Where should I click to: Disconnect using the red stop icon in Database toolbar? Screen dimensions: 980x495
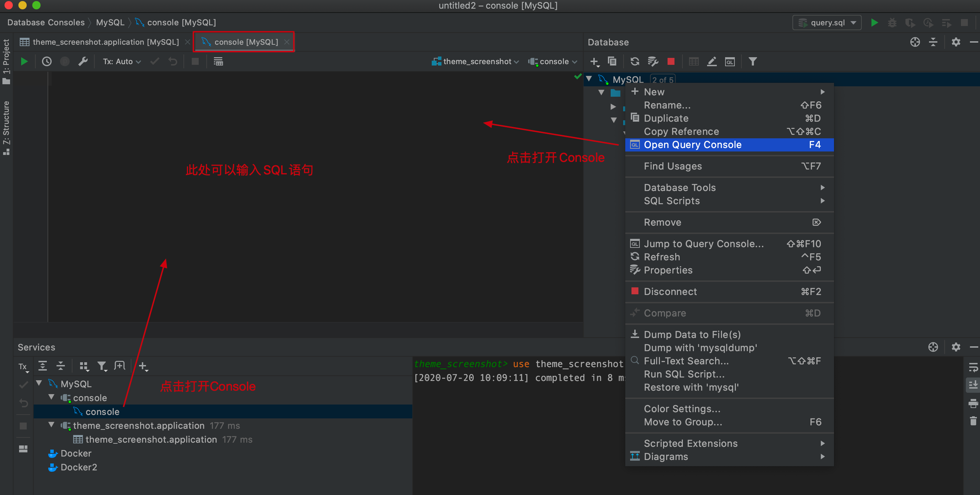click(x=671, y=62)
